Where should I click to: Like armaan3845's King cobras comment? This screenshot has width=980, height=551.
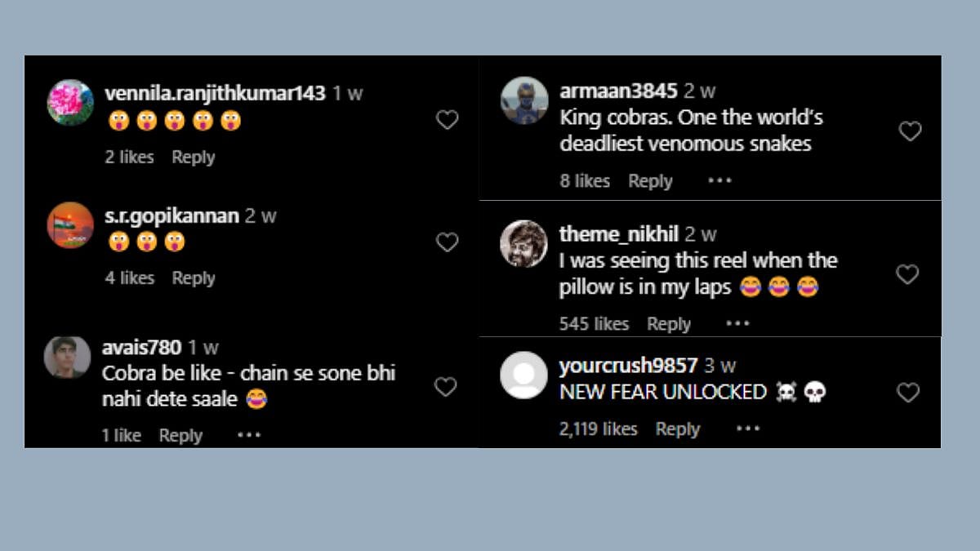[x=910, y=131]
